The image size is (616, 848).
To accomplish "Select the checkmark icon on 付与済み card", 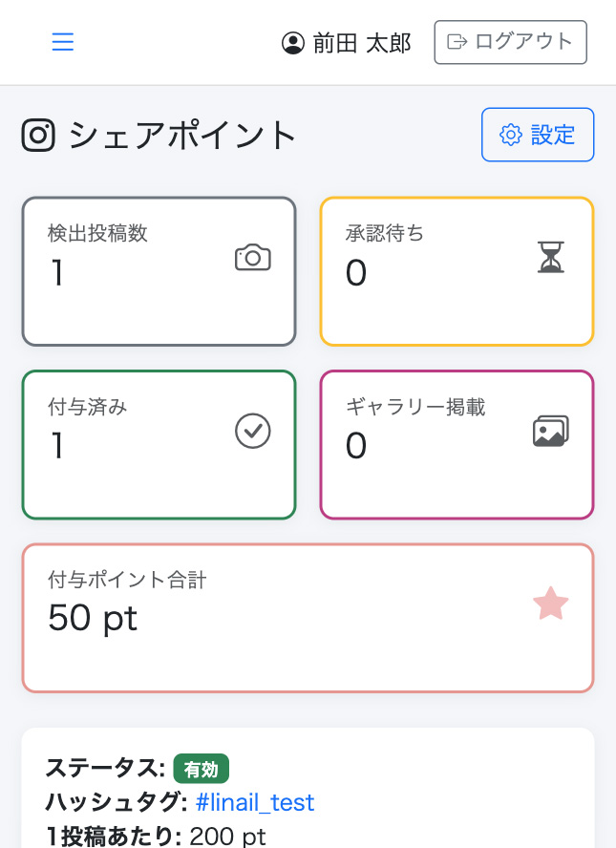I will click(252, 431).
